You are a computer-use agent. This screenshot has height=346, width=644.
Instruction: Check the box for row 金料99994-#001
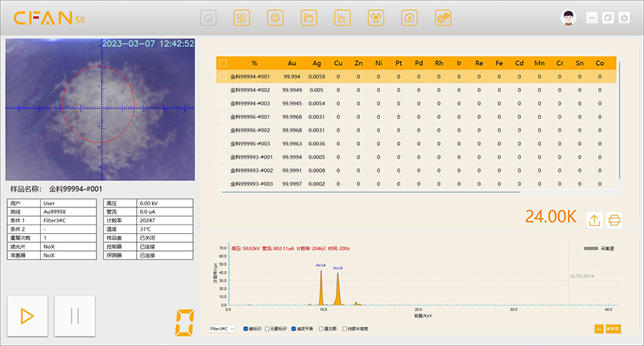pos(223,76)
